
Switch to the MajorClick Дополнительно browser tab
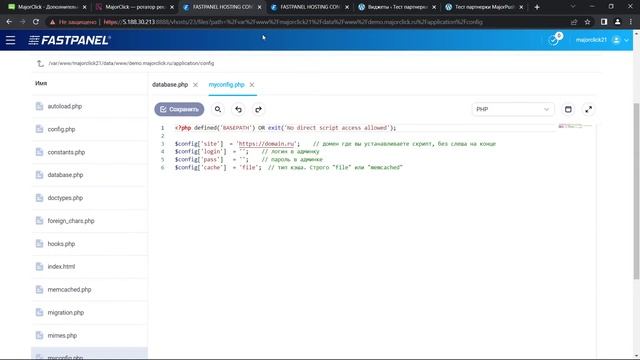(x=47, y=7)
